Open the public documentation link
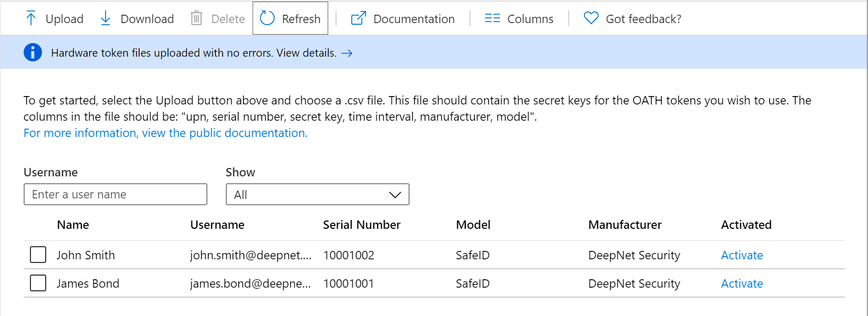This screenshot has height=316, width=868. (x=165, y=133)
